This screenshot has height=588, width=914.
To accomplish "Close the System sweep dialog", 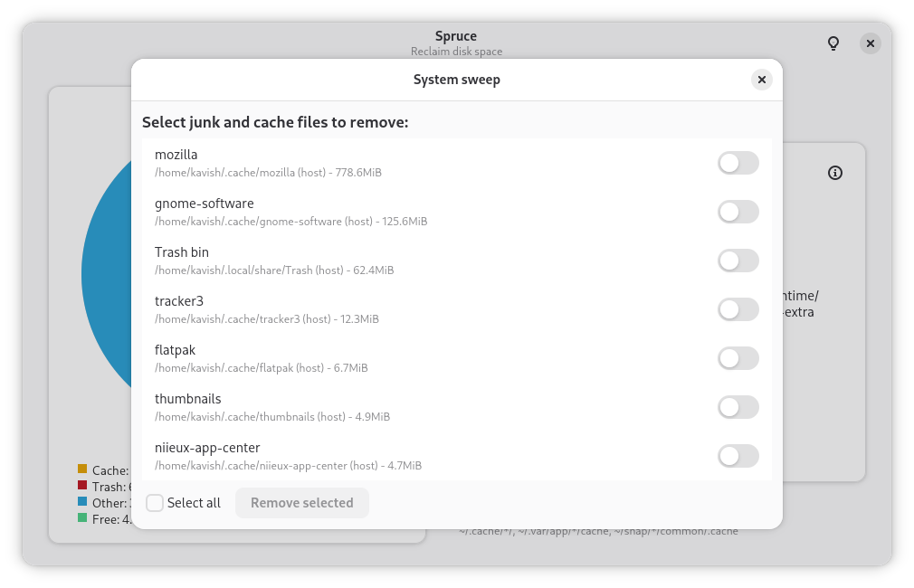I will pyautogui.click(x=761, y=80).
